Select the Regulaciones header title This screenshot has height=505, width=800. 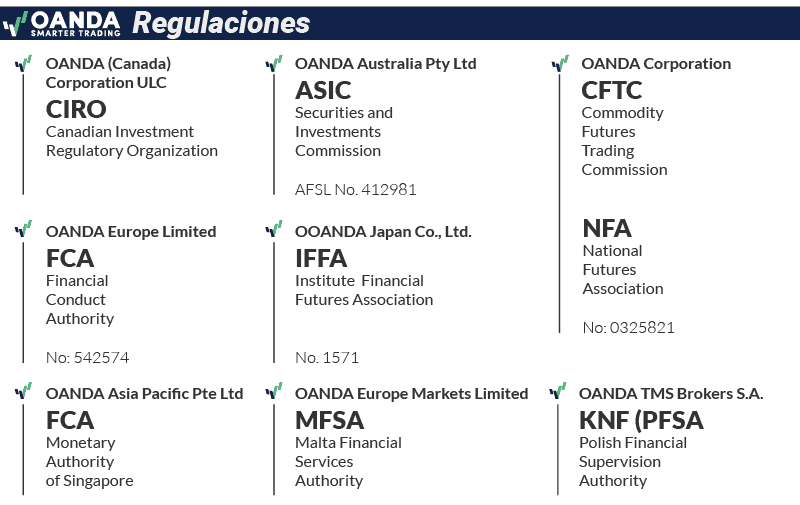click(x=221, y=23)
